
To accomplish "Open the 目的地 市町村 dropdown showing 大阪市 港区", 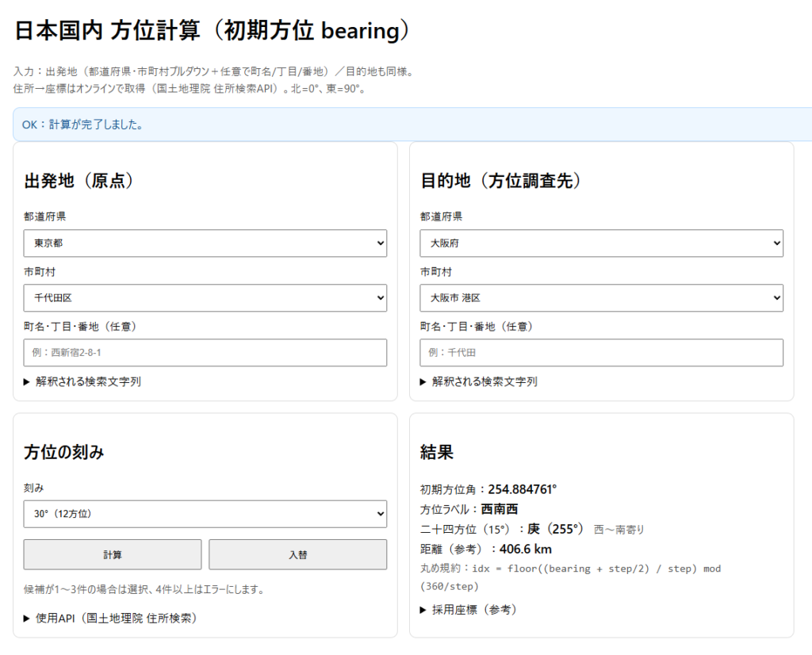I will click(x=601, y=298).
